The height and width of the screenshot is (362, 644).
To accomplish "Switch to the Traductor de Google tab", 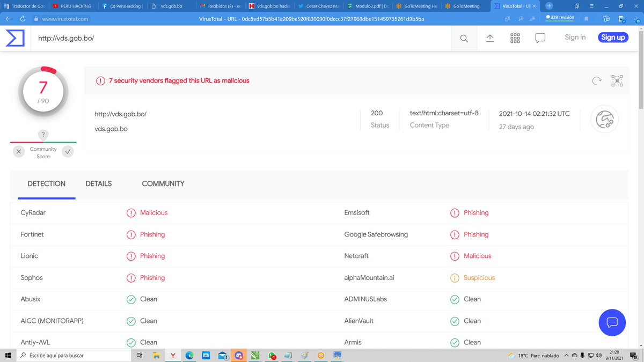I will (x=25, y=6).
